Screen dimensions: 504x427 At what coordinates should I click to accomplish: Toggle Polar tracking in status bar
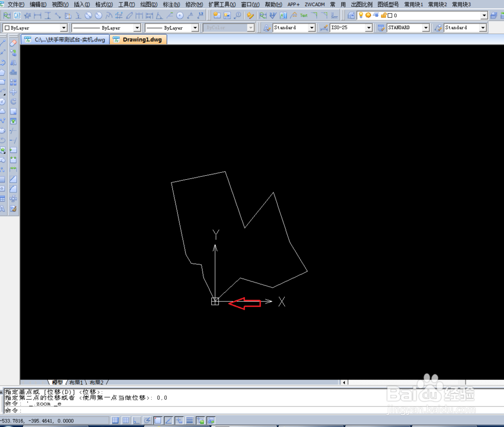(x=147, y=420)
